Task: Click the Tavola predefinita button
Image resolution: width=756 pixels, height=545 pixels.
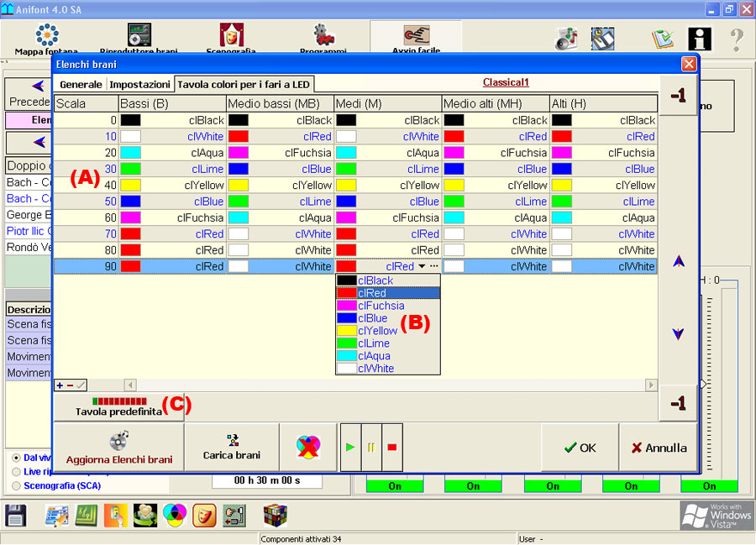Action: pos(119,406)
